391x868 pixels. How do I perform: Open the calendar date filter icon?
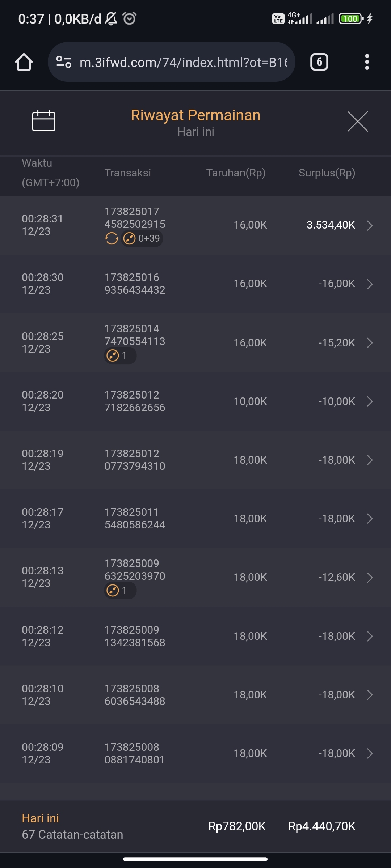pos(43,121)
